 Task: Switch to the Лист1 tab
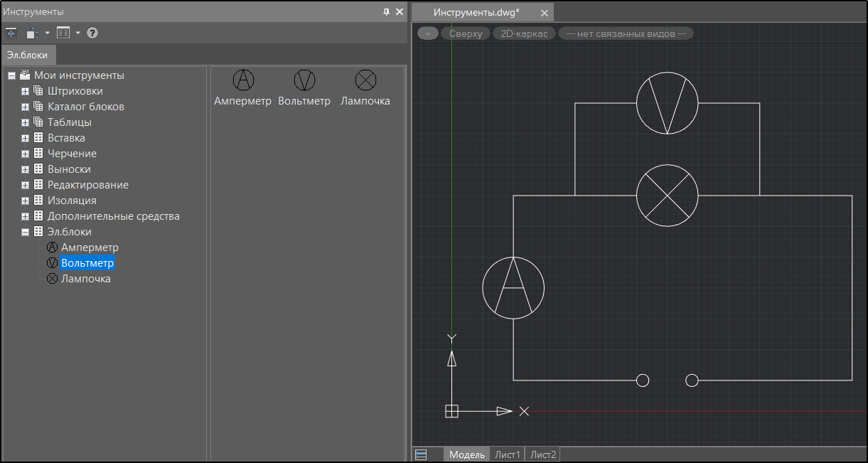click(508, 454)
